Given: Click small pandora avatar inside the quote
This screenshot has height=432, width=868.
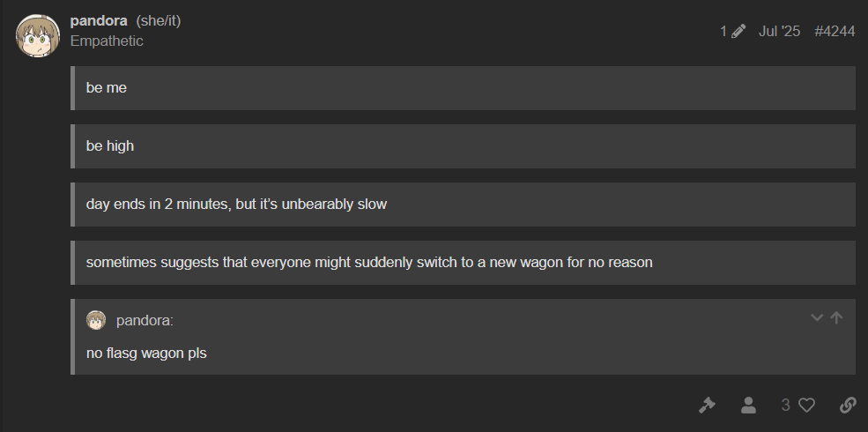Looking at the screenshot, I should point(96,320).
